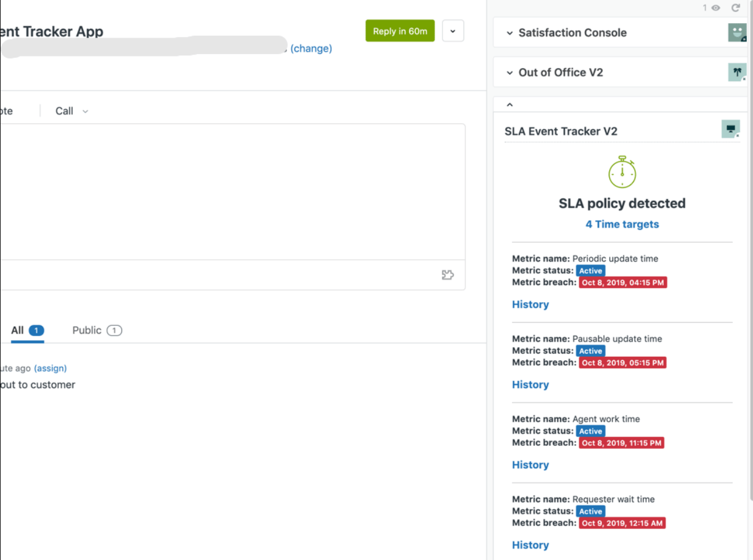Click the Oct 8 04:15 PM breach badge
The height and width of the screenshot is (560, 753).
pos(623,282)
